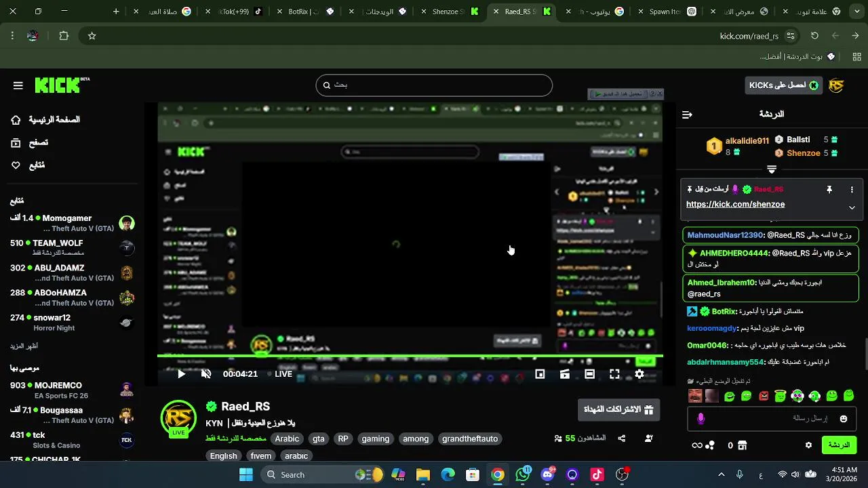
Task: Unmute the stream player volume
Action: pos(206,374)
